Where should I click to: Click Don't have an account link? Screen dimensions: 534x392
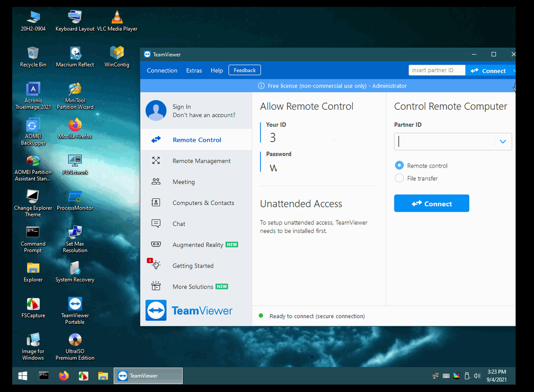204,115
